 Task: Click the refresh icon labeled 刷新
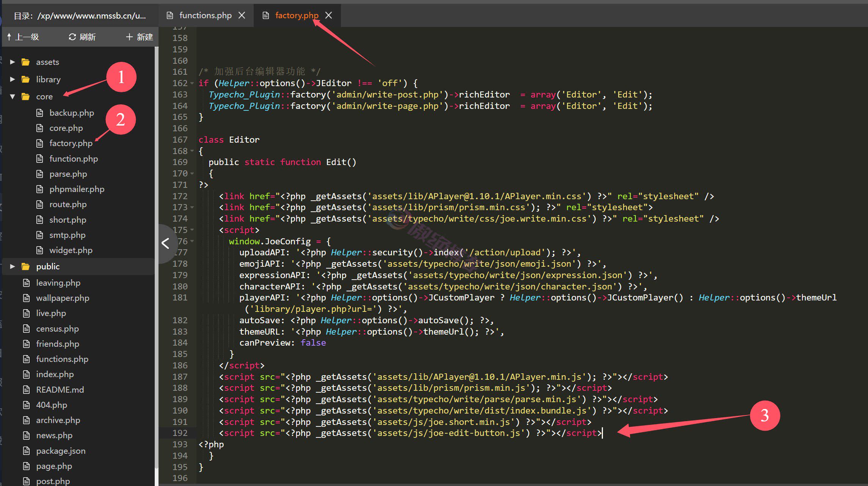(72, 37)
